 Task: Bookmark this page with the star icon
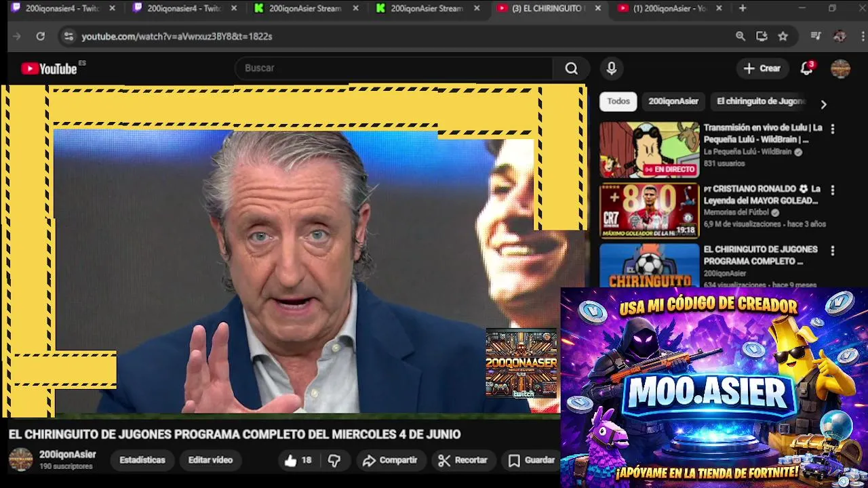783,37
